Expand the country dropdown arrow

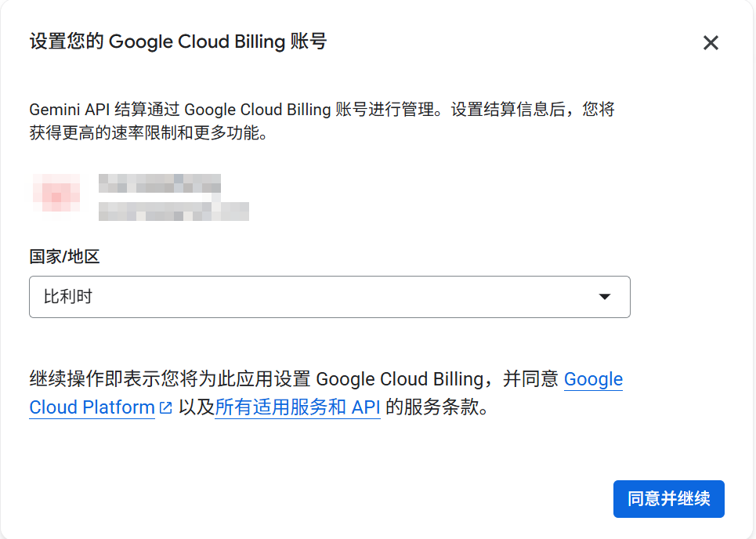[x=605, y=296]
